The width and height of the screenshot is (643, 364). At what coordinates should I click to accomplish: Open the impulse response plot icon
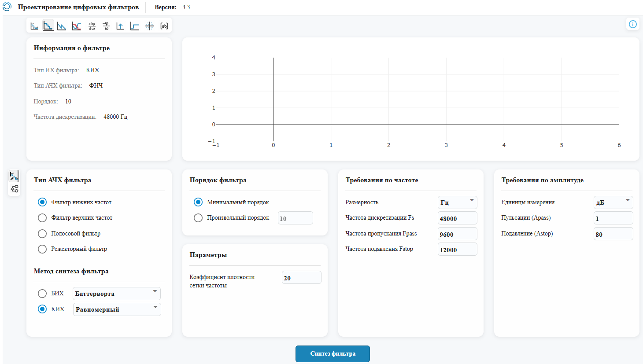[x=120, y=26]
